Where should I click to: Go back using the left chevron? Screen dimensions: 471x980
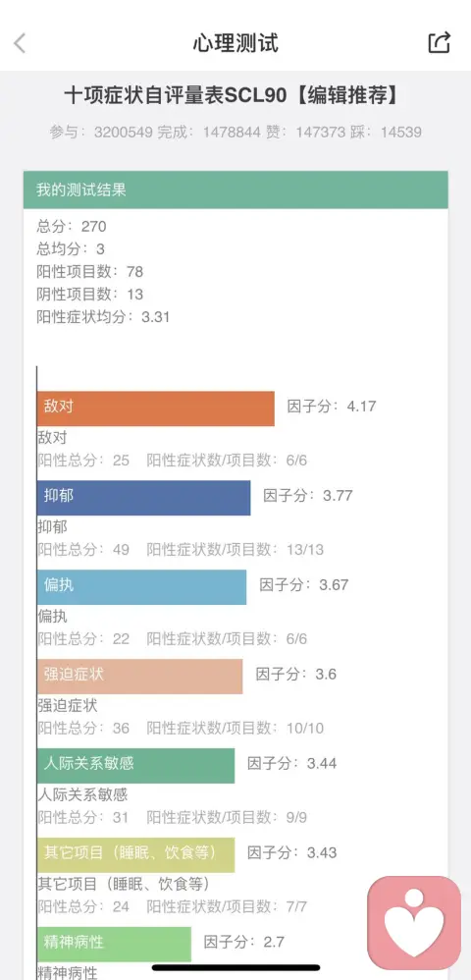(x=20, y=43)
